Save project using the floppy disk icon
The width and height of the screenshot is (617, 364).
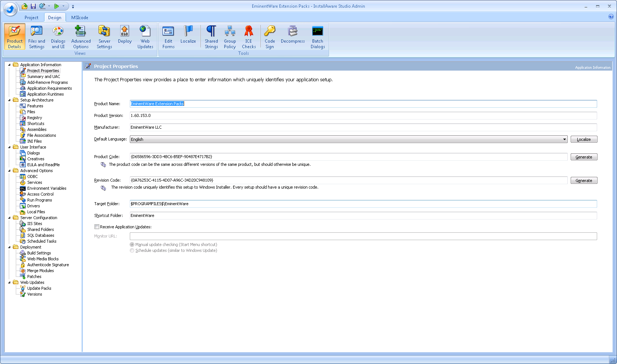pos(33,6)
